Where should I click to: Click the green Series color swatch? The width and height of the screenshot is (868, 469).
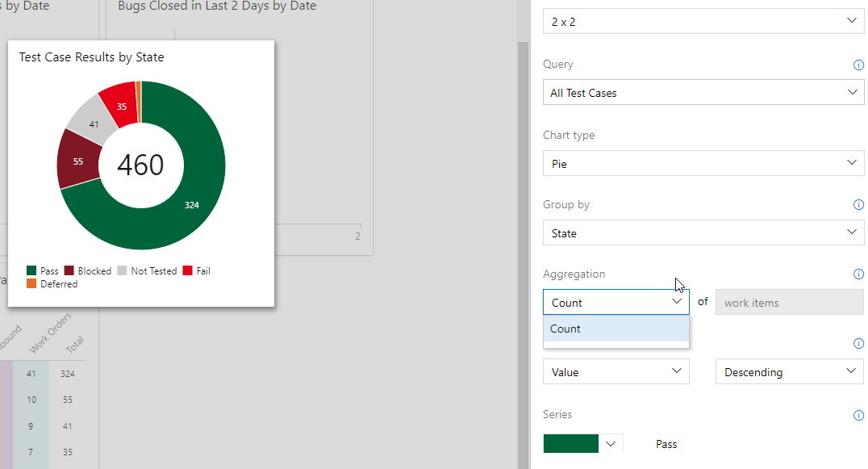tap(570, 443)
